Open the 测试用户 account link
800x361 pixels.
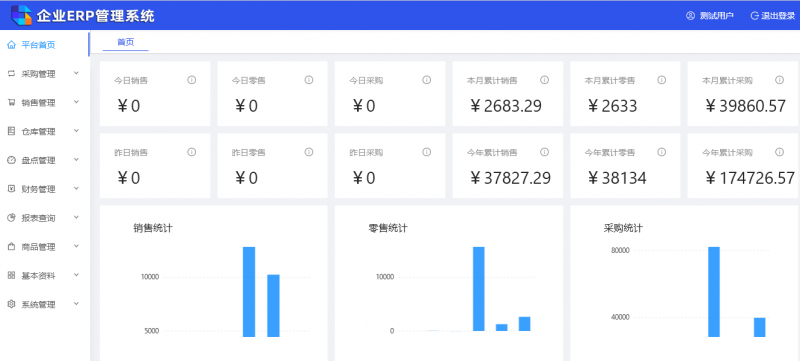(710, 16)
